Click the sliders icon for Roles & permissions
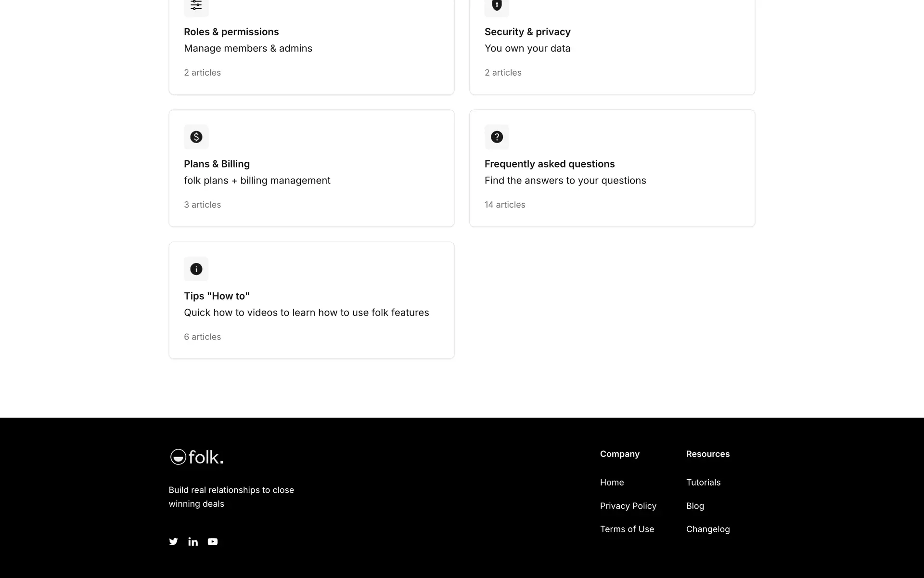This screenshot has height=578, width=924. coord(196,6)
